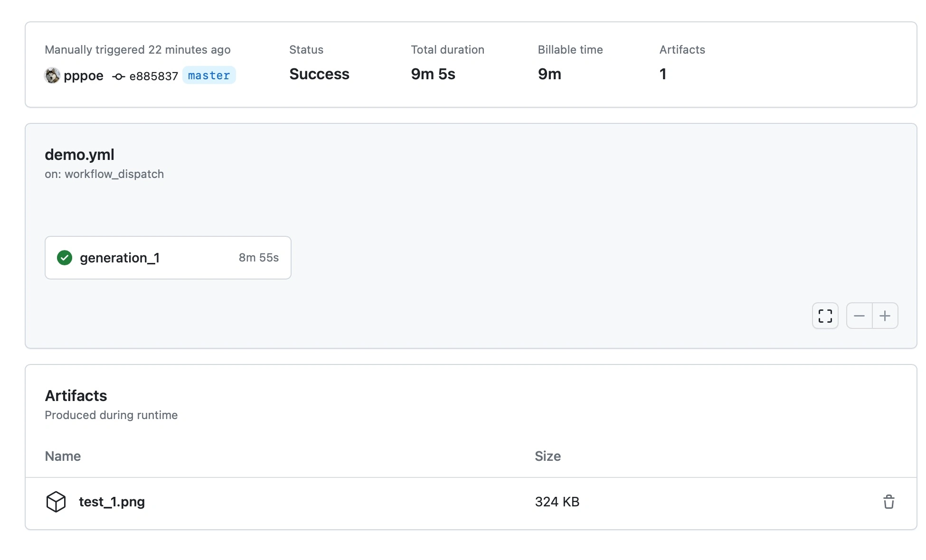Click the 8m 55s job duration
Viewport: 926px width, 560px height.
(x=258, y=258)
